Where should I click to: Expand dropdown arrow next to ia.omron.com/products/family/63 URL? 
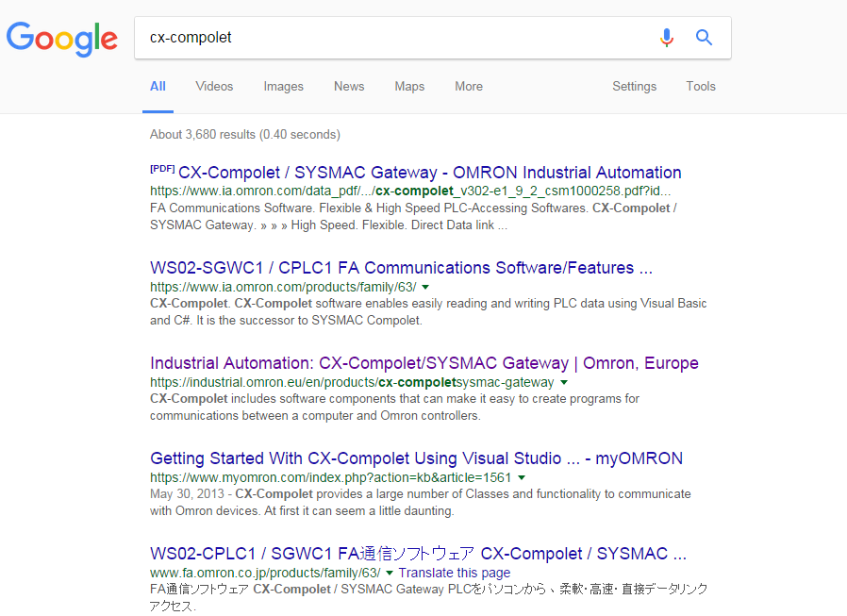(425, 287)
